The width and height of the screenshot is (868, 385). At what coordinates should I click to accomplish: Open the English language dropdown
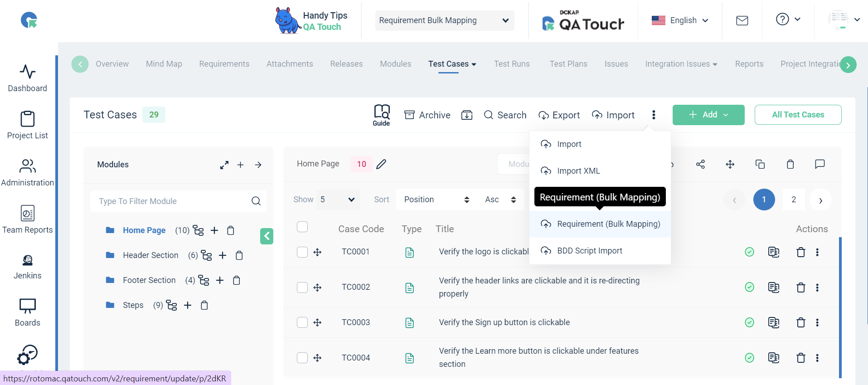pyautogui.click(x=680, y=20)
